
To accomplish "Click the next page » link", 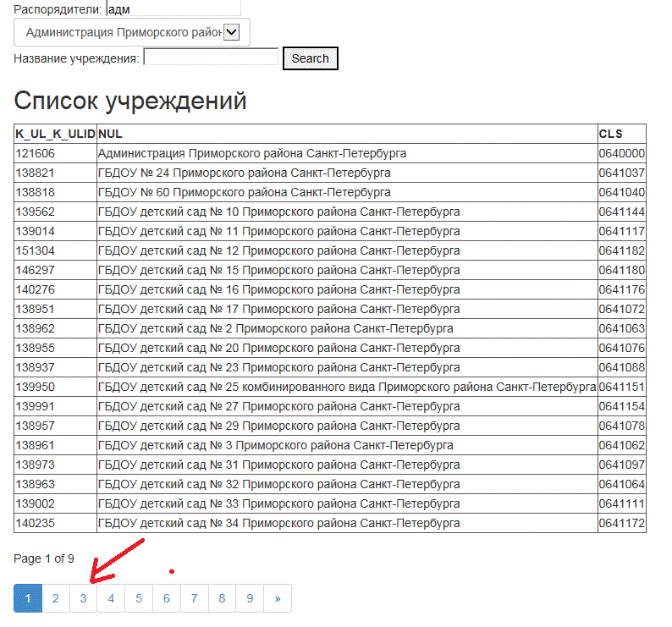I will (278, 598).
